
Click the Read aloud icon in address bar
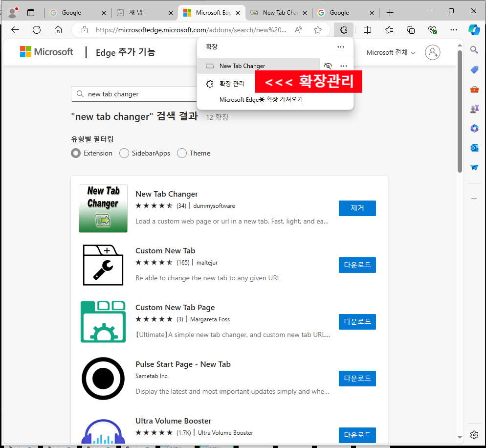(298, 30)
